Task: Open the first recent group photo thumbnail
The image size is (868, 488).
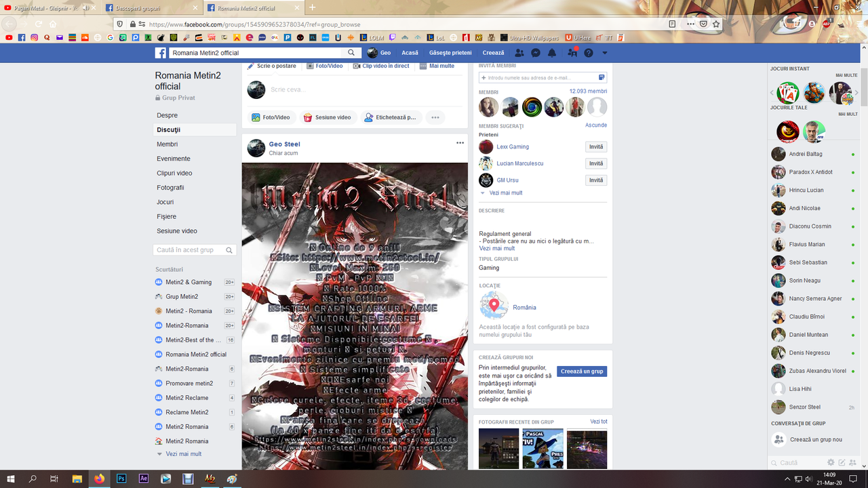Action: (x=498, y=449)
